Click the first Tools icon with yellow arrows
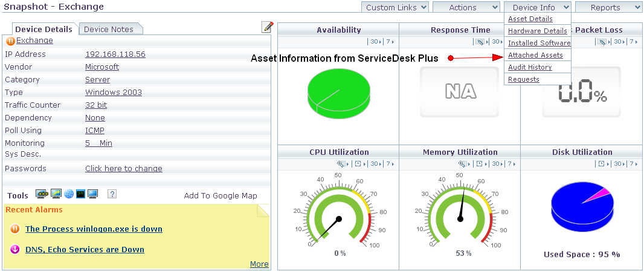The image size is (644, 271). pyautogui.click(x=42, y=194)
